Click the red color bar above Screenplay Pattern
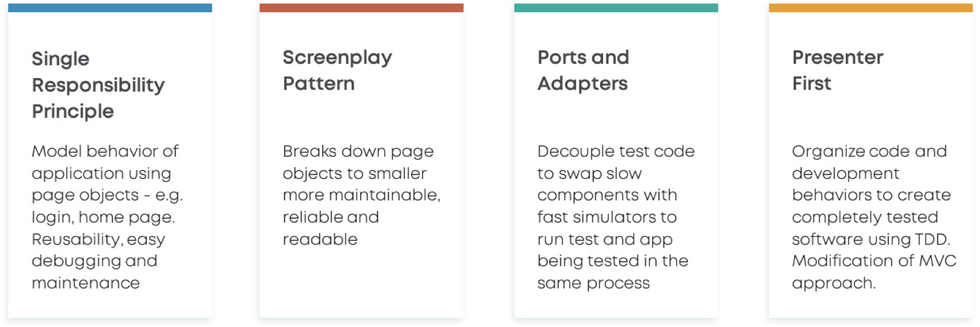The height and width of the screenshot is (327, 980). [x=362, y=8]
